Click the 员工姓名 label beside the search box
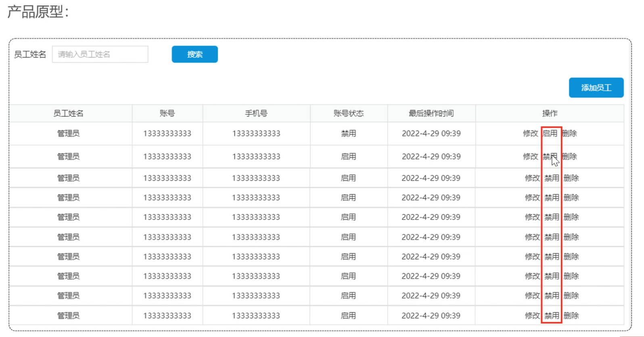Image resolution: width=644 pixels, height=337 pixels. point(30,54)
